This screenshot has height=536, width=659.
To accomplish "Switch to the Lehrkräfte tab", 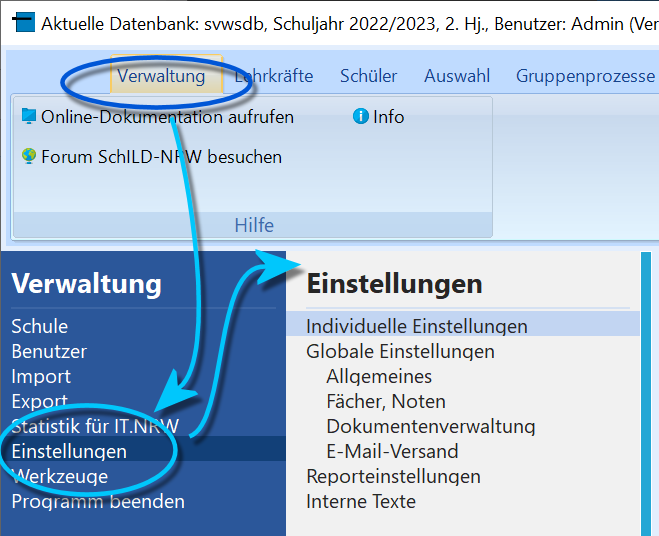I will 274,76.
